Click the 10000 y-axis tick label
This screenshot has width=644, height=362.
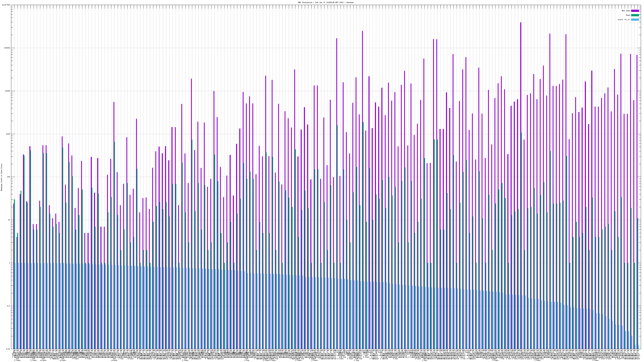(x=7, y=91)
